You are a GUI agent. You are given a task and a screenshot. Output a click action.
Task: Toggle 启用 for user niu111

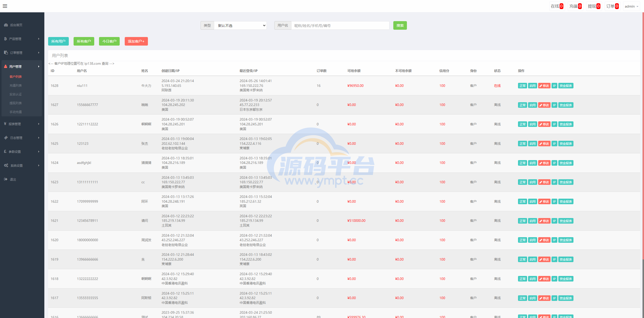pyautogui.click(x=532, y=86)
